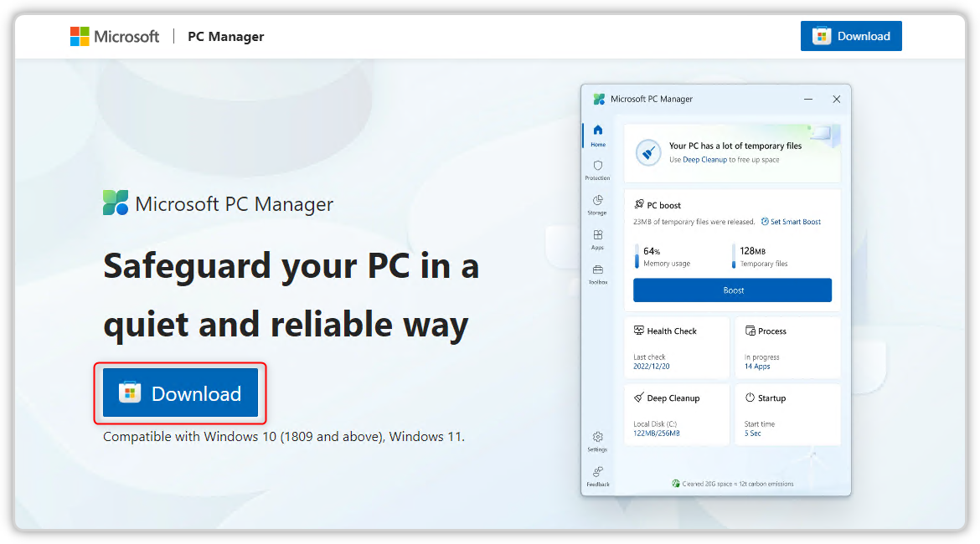Click the Health Check monitor icon
Viewport: 980px width, 544px height.
[639, 331]
